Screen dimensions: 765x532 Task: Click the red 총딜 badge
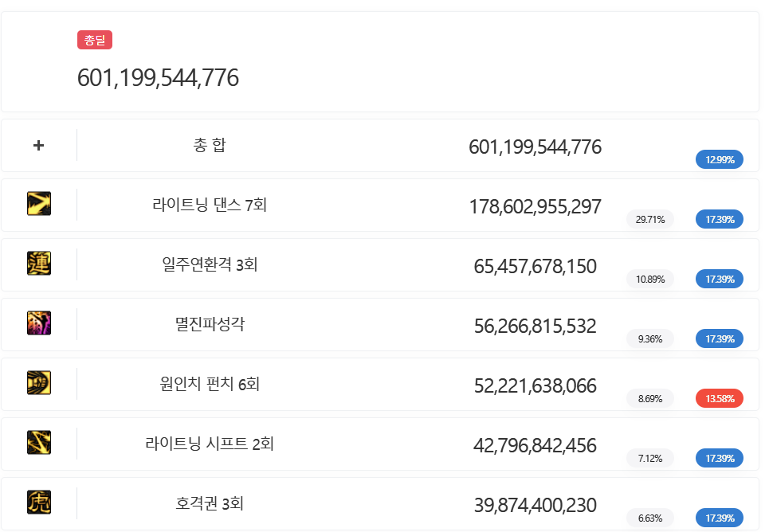(x=95, y=40)
